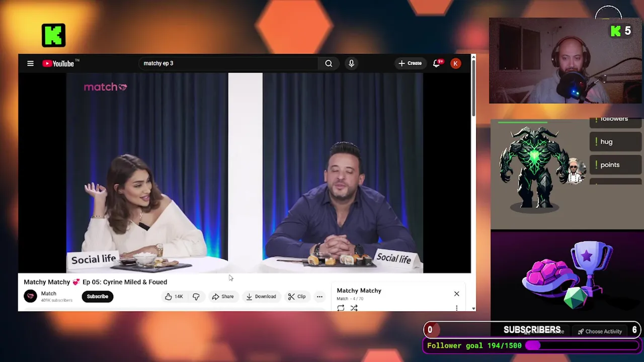Click the video title 'Matchy Matchy Ep 05'
Viewport: 644px width, 362px height.
tap(95, 282)
